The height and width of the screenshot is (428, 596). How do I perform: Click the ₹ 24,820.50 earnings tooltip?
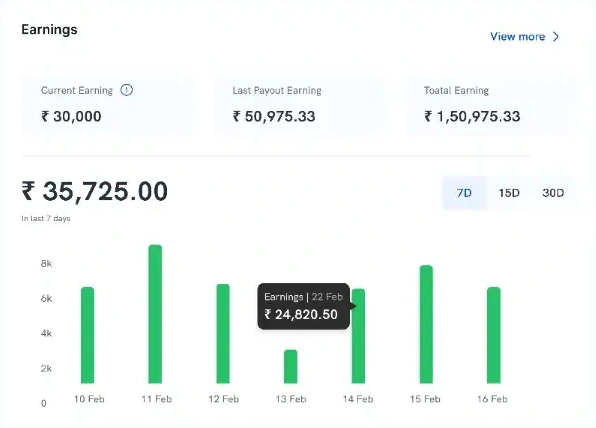[304, 306]
